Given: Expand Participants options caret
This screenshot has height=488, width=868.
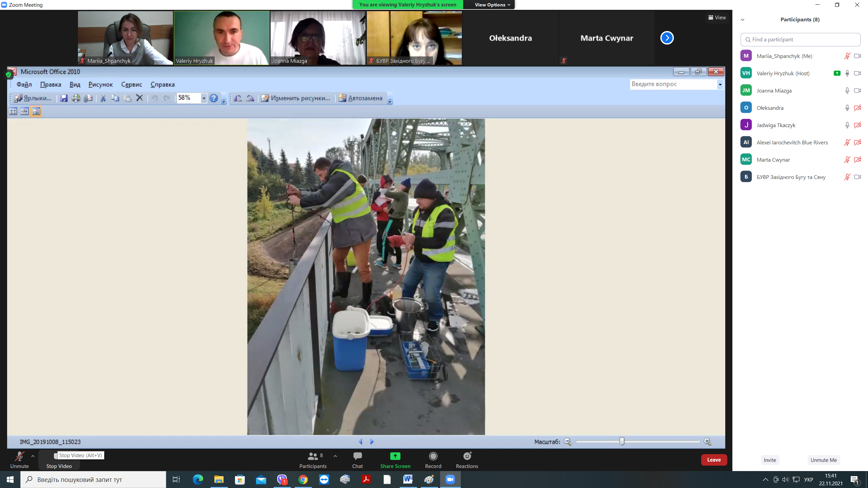Looking at the screenshot, I should (335, 456).
